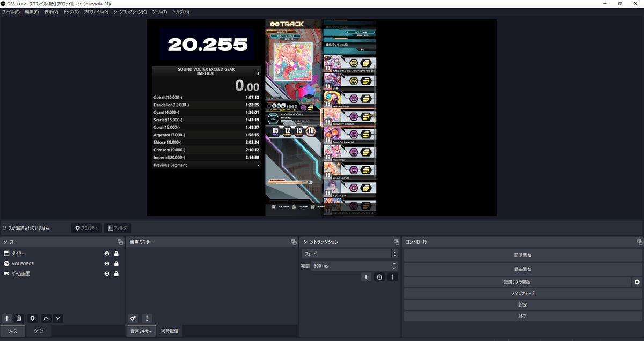Click the スタジオモード button
This screenshot has width=644, height=341.
tap(523, 293)
